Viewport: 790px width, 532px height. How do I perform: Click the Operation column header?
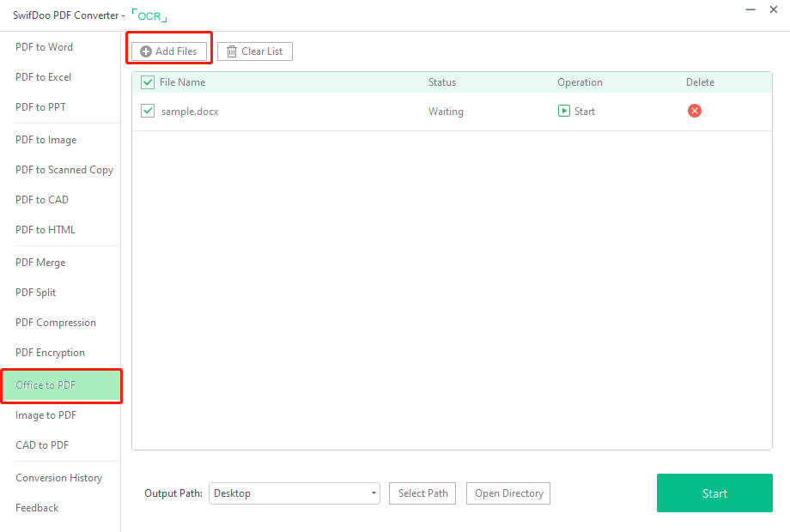[580, 82]
